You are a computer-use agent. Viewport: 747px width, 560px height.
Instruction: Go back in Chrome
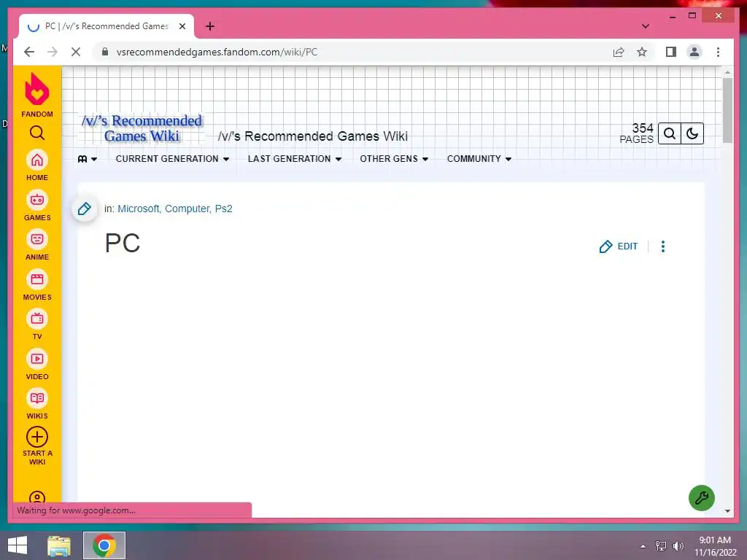coord(29,52)
